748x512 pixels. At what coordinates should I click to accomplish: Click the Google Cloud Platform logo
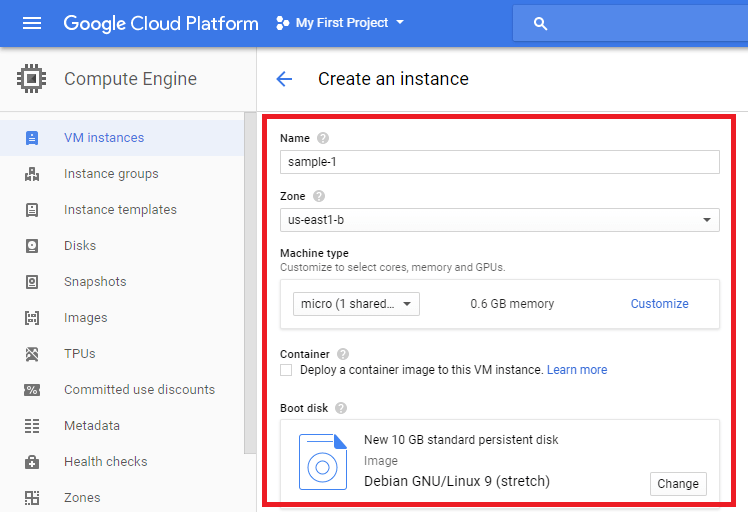click(161, 23)
